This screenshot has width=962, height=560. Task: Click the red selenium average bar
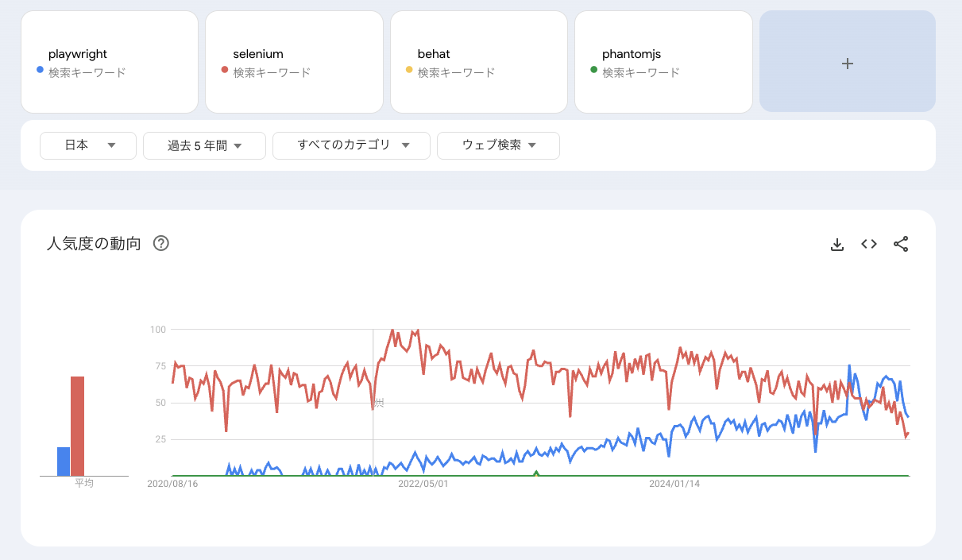click(x=78, y=427)
